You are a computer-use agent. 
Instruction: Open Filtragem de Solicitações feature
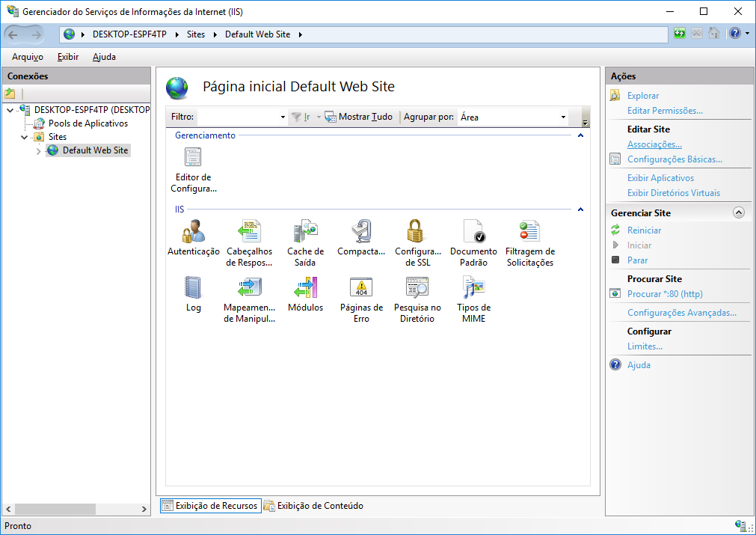click(x=529, y=232)
